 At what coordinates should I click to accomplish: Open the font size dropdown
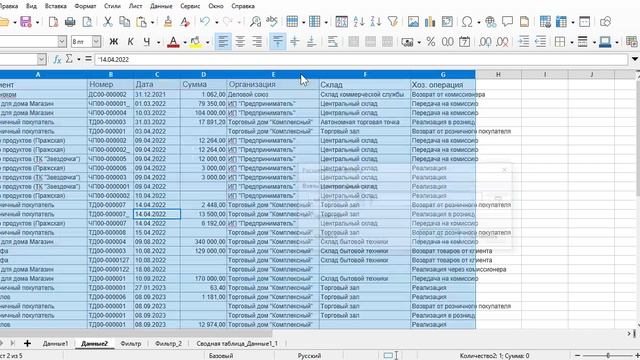(x=96, y=42)
